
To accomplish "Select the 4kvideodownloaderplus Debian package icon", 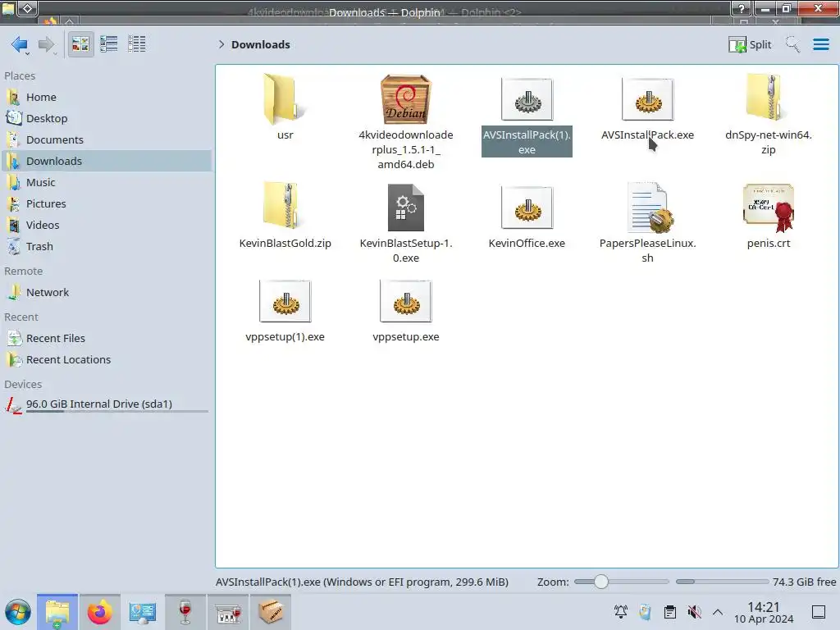I will (406, 99).
